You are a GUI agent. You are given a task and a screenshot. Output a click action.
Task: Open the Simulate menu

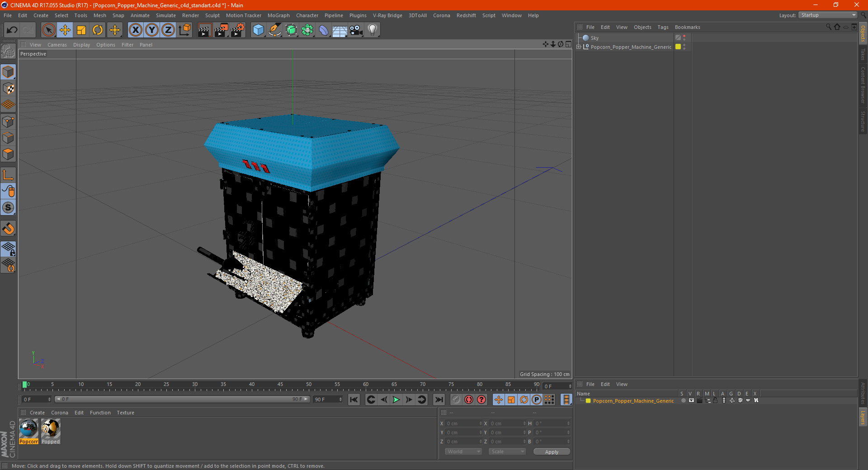tap(166, 15)
